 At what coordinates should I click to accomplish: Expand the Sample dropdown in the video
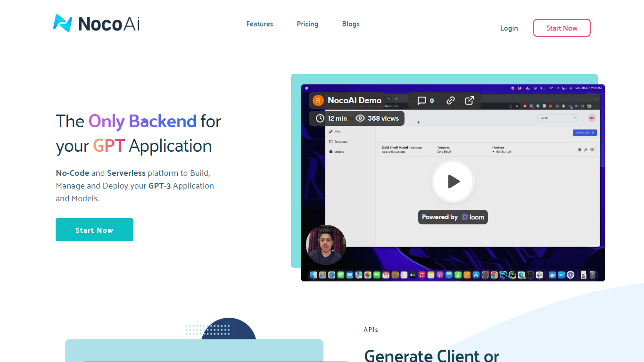558,118
